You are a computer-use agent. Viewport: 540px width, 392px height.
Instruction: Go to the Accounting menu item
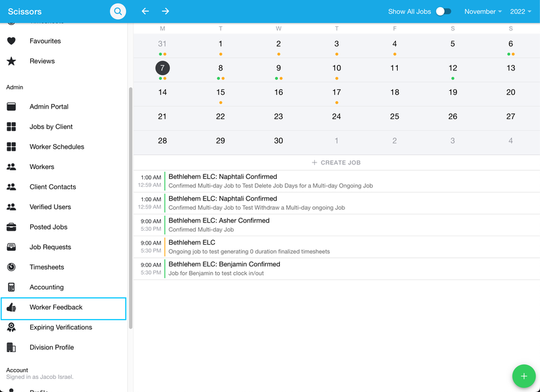(64, 287)
